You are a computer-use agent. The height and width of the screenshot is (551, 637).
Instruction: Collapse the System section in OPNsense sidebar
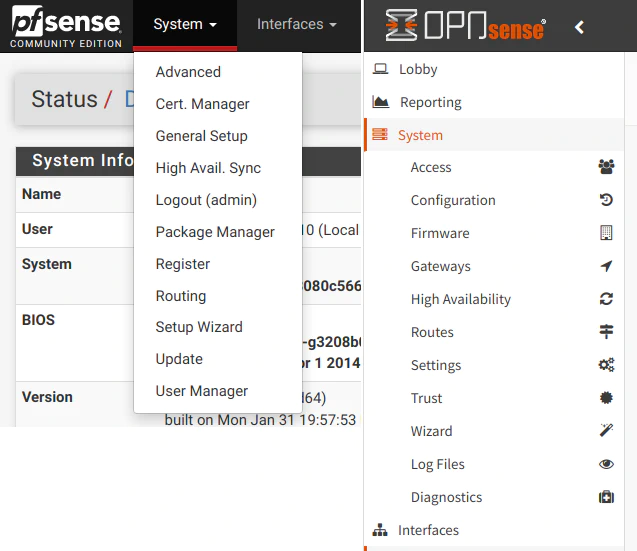pyautogui.click(x=420, y=135)
